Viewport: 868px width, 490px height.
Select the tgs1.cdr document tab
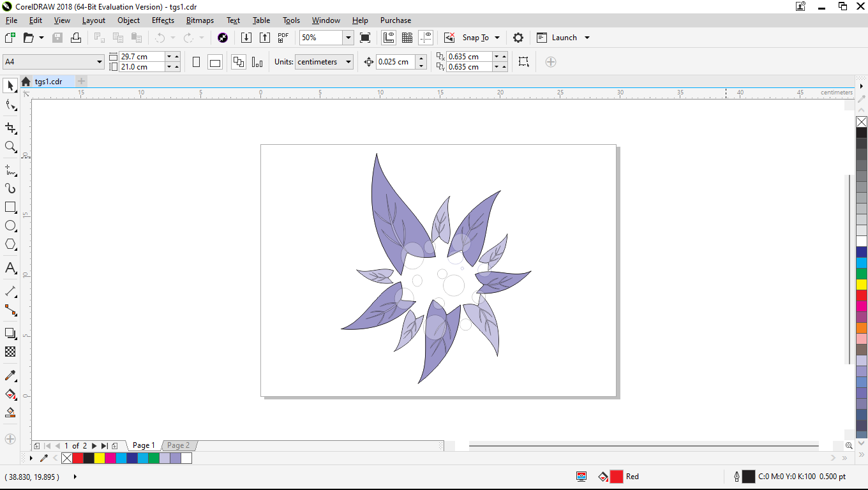coord(49,82)
